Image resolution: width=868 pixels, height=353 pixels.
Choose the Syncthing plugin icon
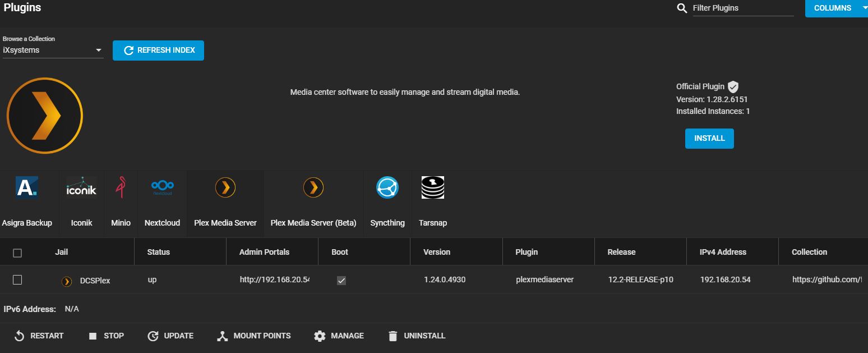point(387,187)
